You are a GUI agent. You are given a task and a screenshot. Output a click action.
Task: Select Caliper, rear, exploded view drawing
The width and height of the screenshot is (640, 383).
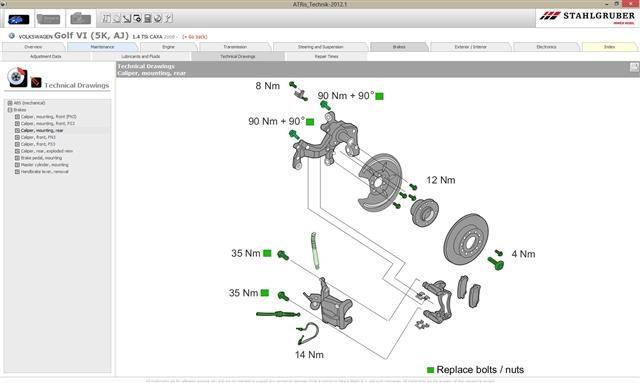(47, 151)
